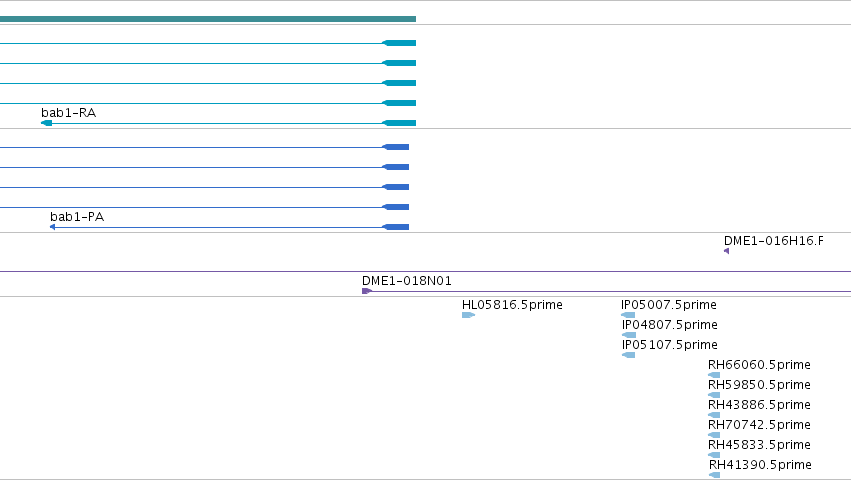Click the IP04807.5prime EST label
This screenshot has height=480, width=851.
click(670, 325)
